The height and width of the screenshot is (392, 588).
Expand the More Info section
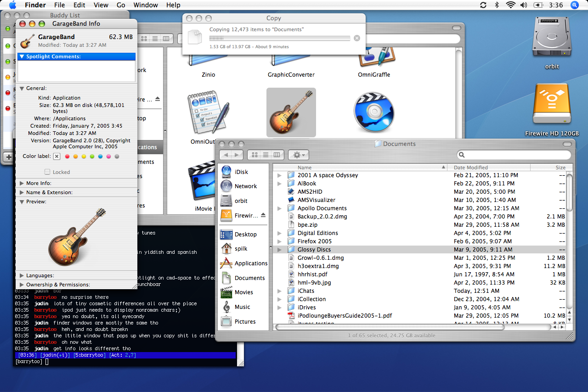pyautogui.click(x=22, y=183)
